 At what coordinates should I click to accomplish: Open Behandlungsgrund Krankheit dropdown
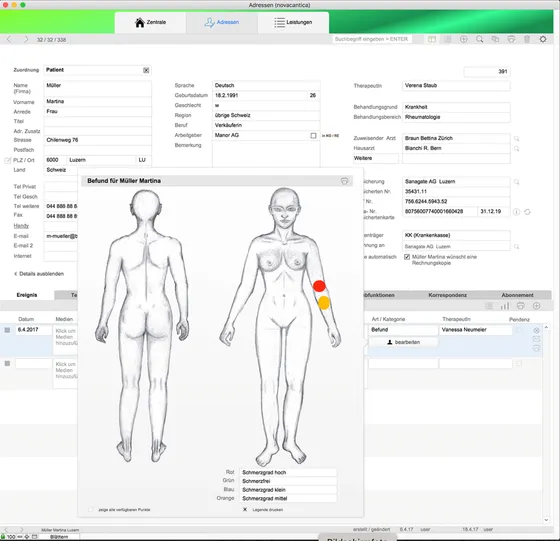pyautogui.click(x=456, y=107)
